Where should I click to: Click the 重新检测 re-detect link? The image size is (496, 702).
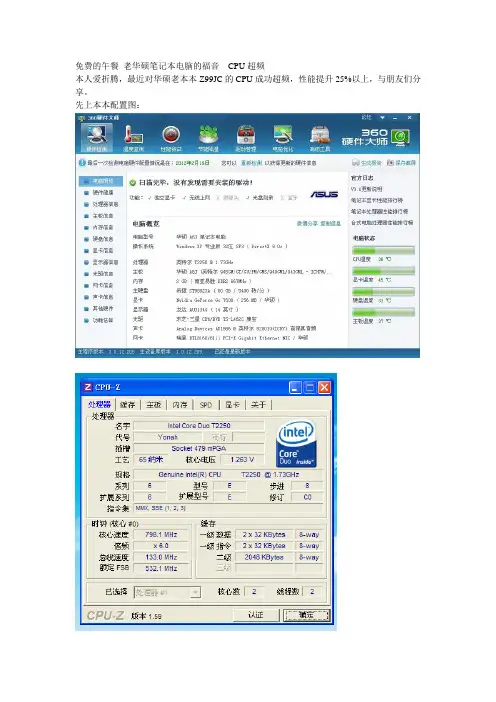pyautogui.click(x=251, y=163)
